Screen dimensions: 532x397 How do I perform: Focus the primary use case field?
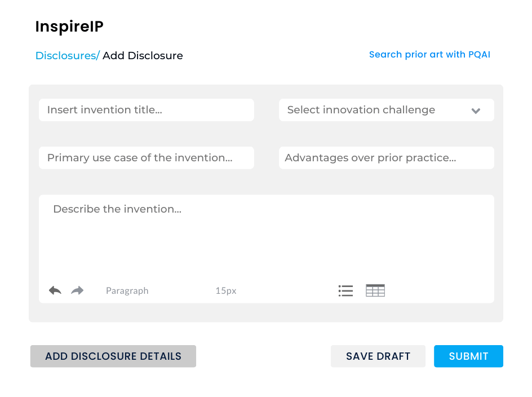[x=146, y=158]
